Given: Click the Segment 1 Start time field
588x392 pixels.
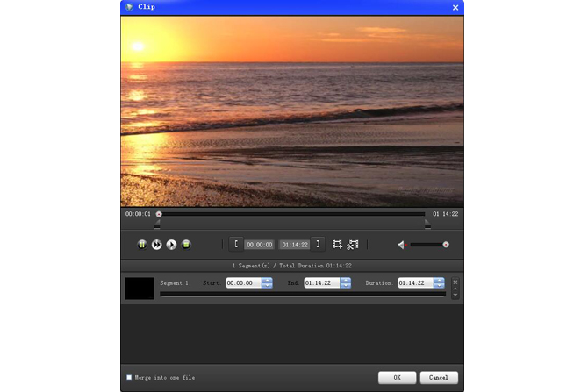Looking at the screenshot, I should [x=244, y=283].
